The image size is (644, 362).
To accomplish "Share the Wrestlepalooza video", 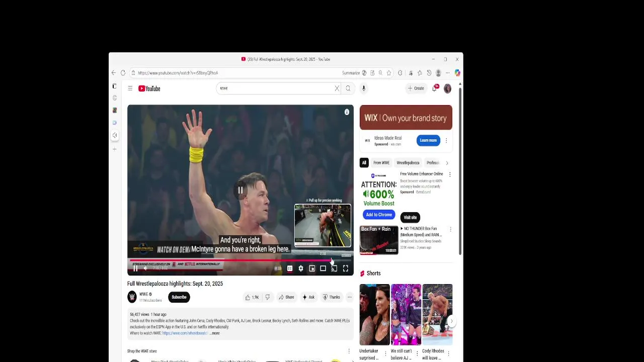I will tap(286, 297).
